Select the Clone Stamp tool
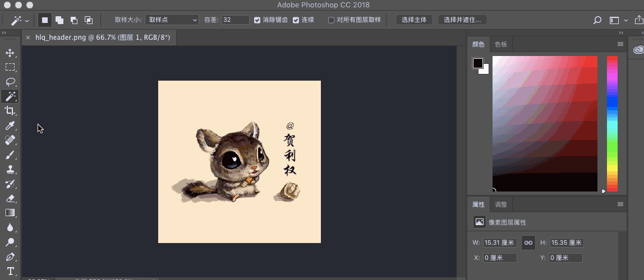This screenshot has width=644, height=280. [10, 169]
